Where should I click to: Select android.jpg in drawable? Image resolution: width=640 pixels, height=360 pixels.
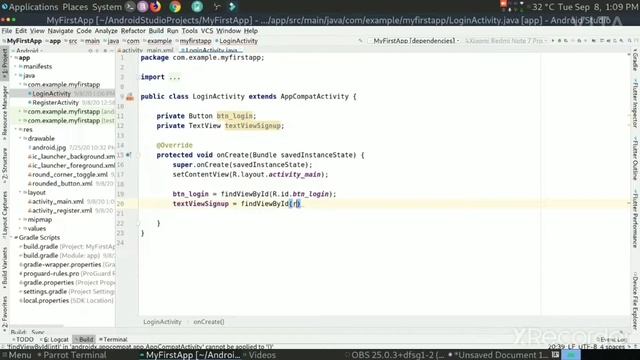point(49,147)
